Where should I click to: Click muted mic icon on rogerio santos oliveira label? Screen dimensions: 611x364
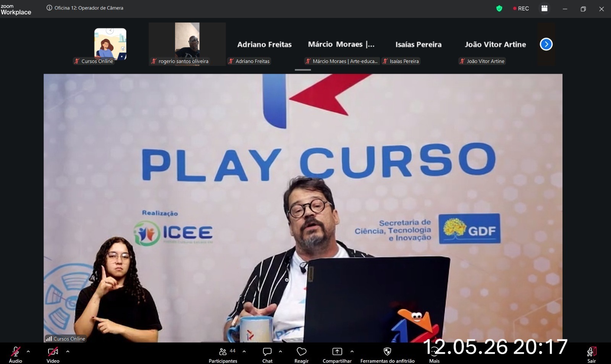(x=154, y=61)
